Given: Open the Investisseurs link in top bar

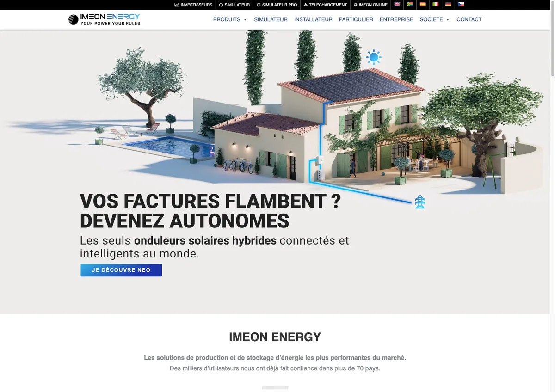Looking at the screenshot, I should click(x=193, y=5).
